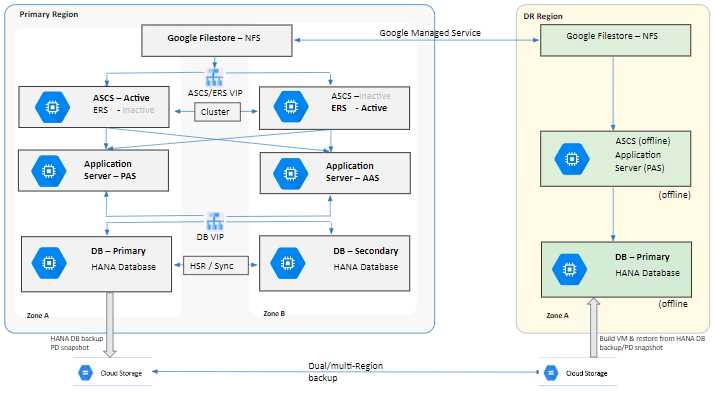Click the Build VM & restore upward arrow
714x393 pixels.
pyautogui.click(x=593, y=327)
